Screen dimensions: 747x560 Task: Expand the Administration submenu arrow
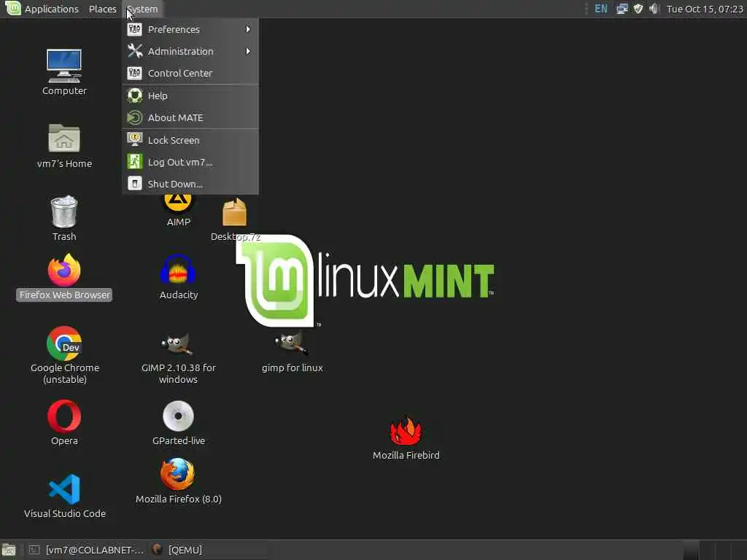(x=248, y=52)
